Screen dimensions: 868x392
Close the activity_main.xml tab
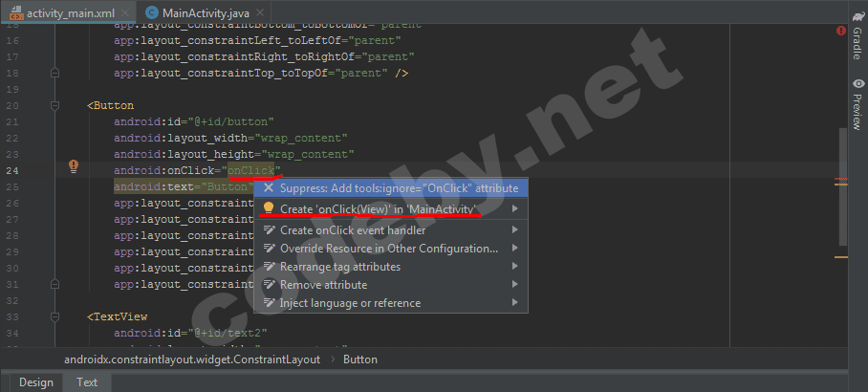point(125,12)
